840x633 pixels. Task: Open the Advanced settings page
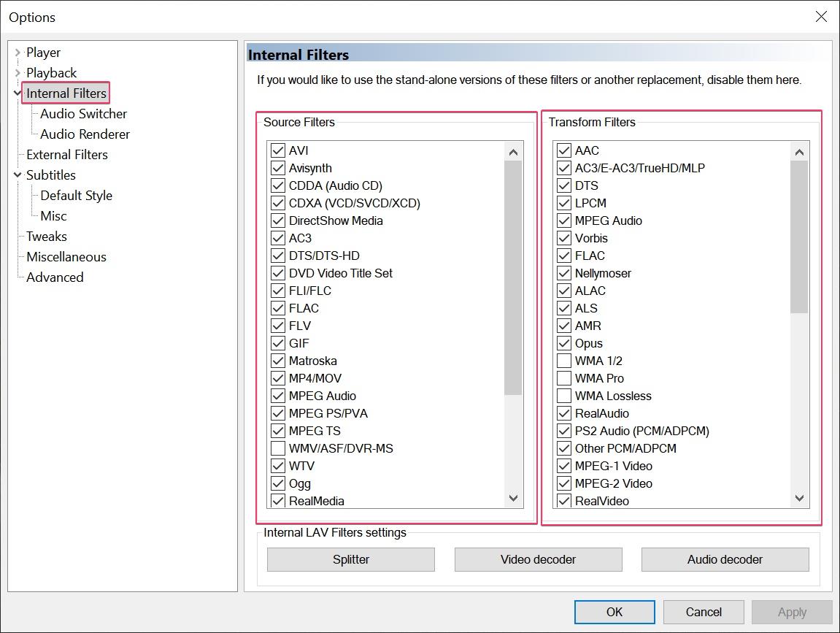[55, 277]
